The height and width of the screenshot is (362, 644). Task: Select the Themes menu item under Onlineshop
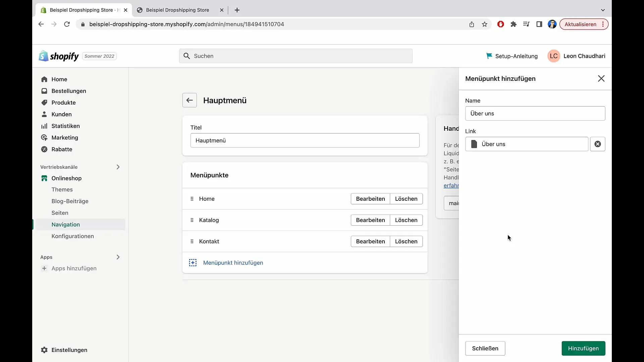[62, 189]
